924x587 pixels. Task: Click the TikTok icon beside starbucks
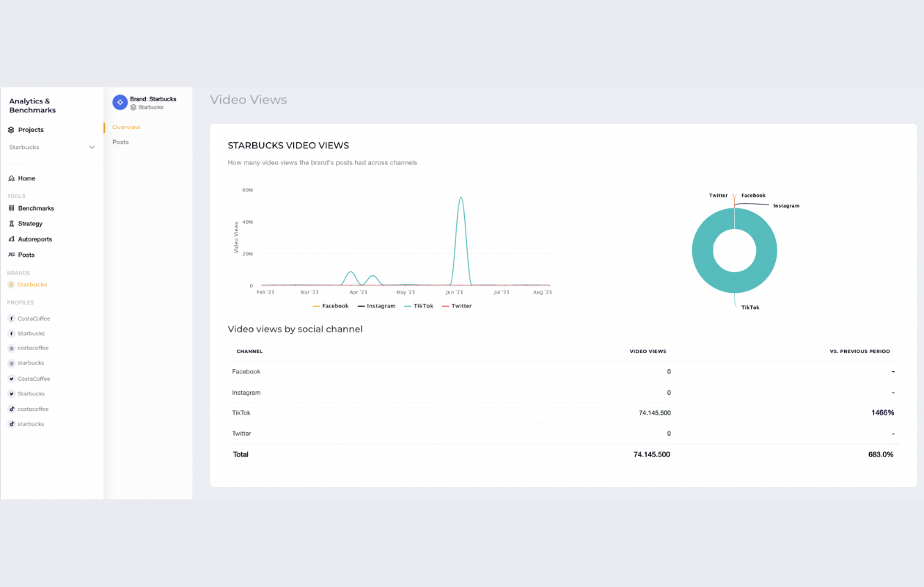pos(12,424)
